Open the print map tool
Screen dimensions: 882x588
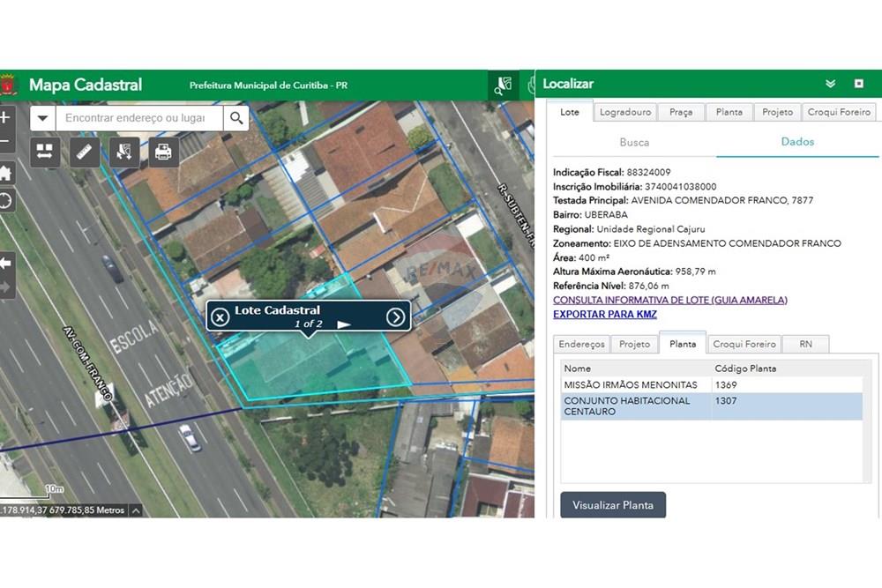click(163, 152)
